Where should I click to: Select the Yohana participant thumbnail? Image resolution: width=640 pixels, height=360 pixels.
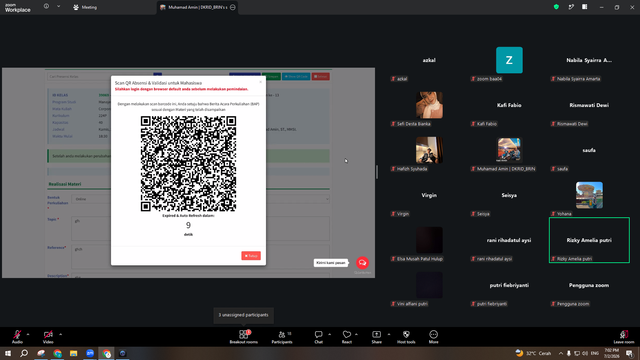(x=589, y=195)
